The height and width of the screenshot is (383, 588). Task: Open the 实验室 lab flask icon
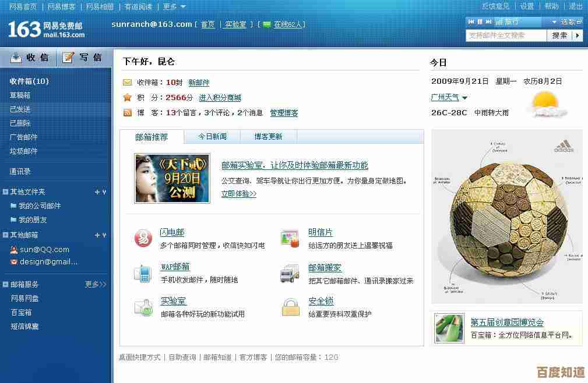143,307
